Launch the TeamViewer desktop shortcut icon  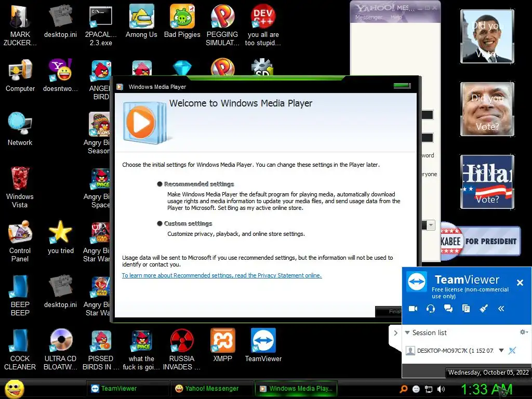point(263,345)
